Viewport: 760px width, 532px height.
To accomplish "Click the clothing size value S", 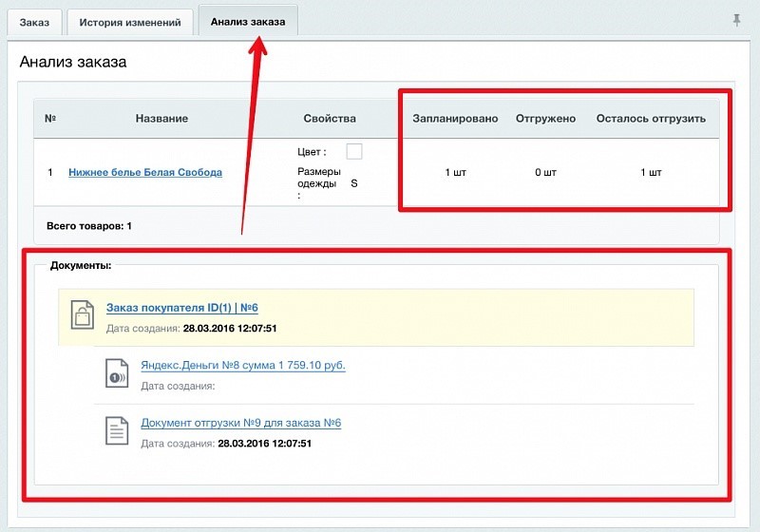I will pyautogui.click(x=354, y=183).
